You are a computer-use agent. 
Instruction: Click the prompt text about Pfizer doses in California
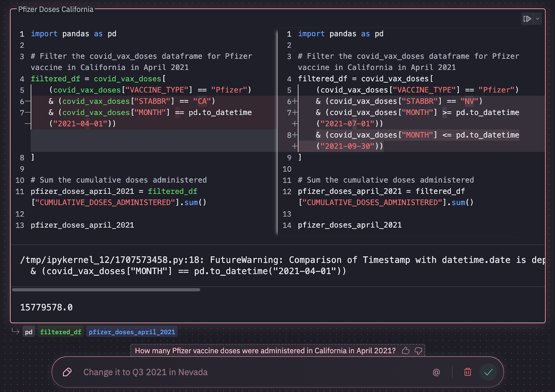pyautogui.click(x=265, y=351)
